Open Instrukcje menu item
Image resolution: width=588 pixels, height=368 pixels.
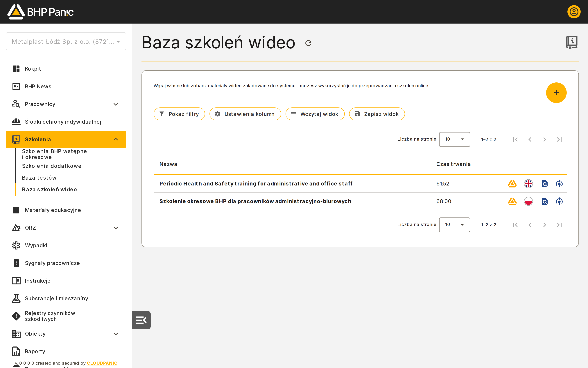click(x=66, y=281)
